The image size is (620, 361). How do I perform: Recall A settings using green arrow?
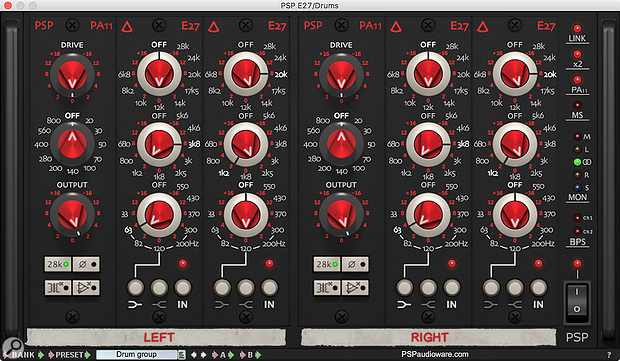(231, 355)
